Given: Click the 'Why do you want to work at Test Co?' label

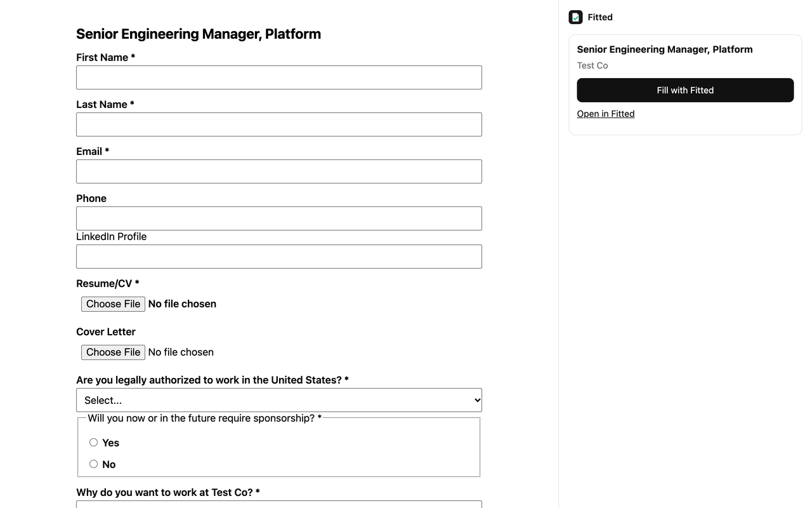Looking at the screenshot, I should coord(168,493).
